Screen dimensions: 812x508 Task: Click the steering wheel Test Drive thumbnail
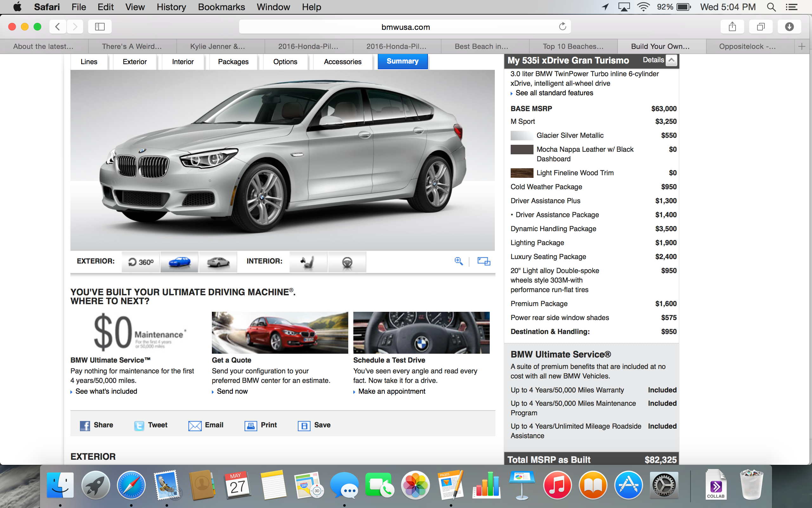coord(422,333)
